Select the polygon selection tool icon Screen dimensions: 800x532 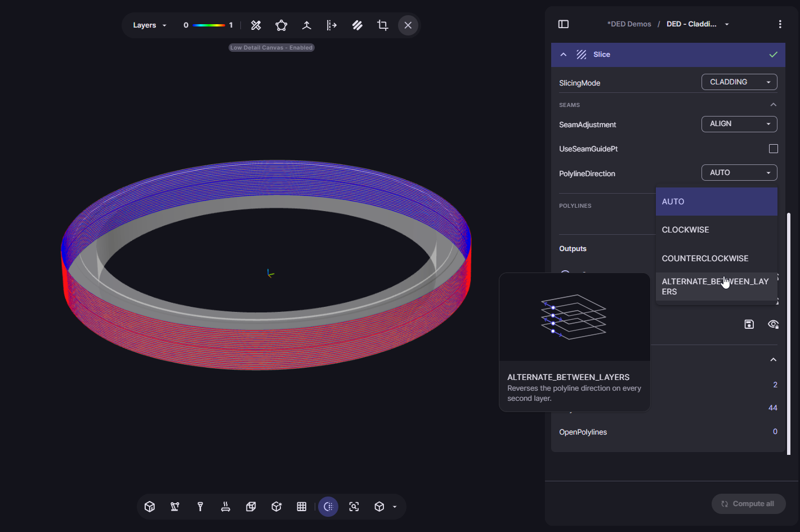point(281,25)
